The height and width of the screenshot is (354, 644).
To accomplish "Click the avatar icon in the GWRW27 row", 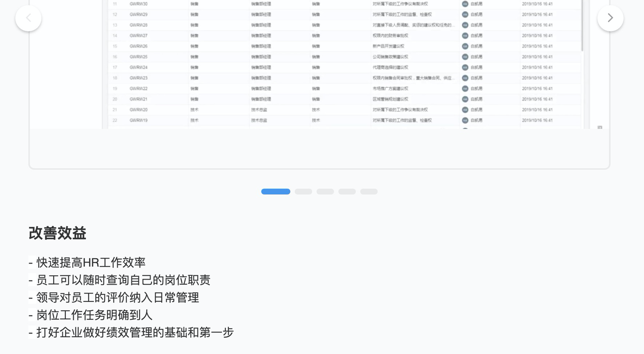I will tap(465, 36).
